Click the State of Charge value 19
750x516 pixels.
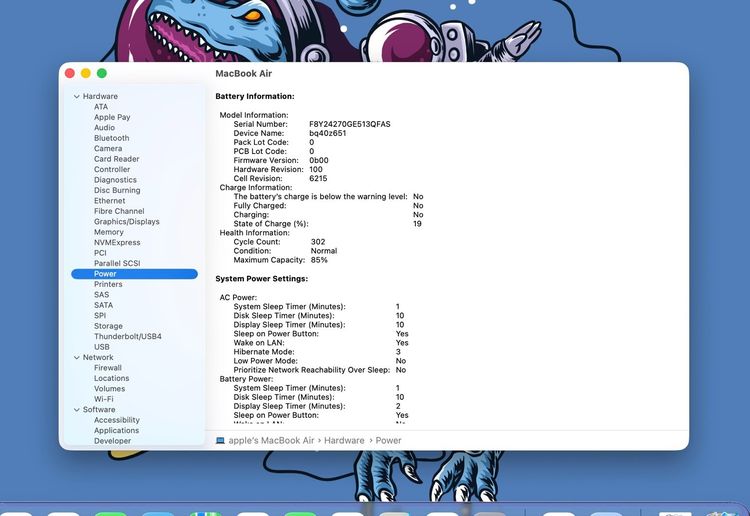[x=417, y=224]
